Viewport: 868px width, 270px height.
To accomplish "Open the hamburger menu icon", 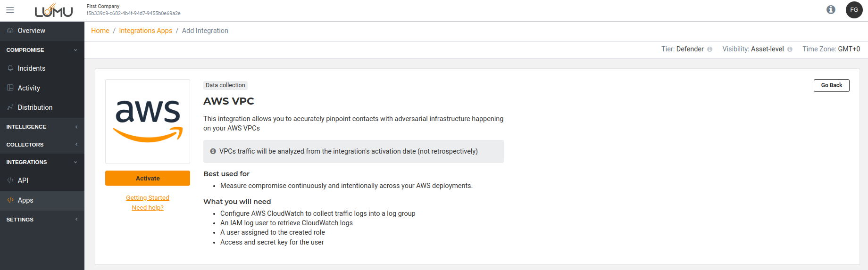I will (10, 10).
